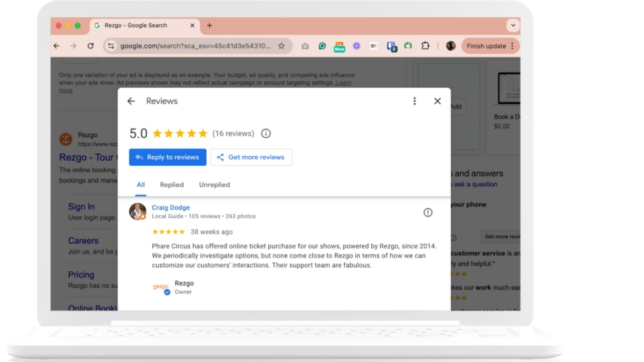
Task: Click the Finish update button
Action: (x=490, y=46)
